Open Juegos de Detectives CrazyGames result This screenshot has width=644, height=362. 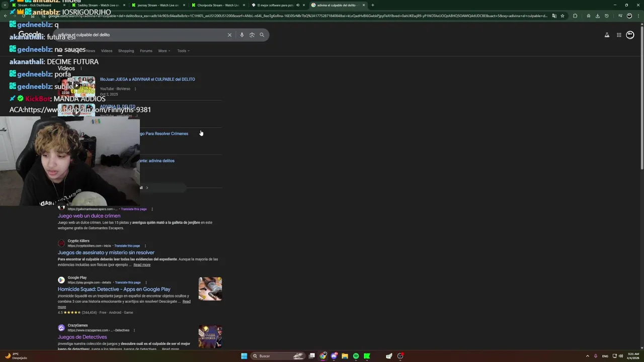pos(83,337)
